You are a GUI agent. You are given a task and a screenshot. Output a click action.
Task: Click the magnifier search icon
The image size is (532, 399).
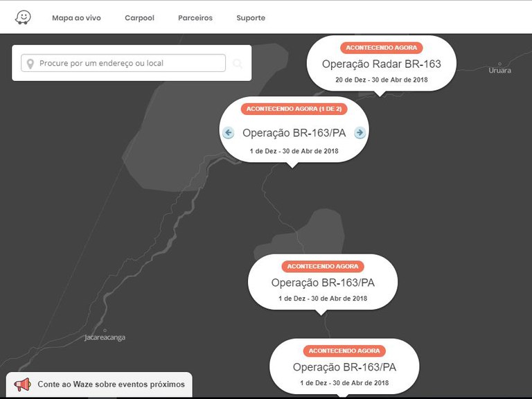pos(238,64)
